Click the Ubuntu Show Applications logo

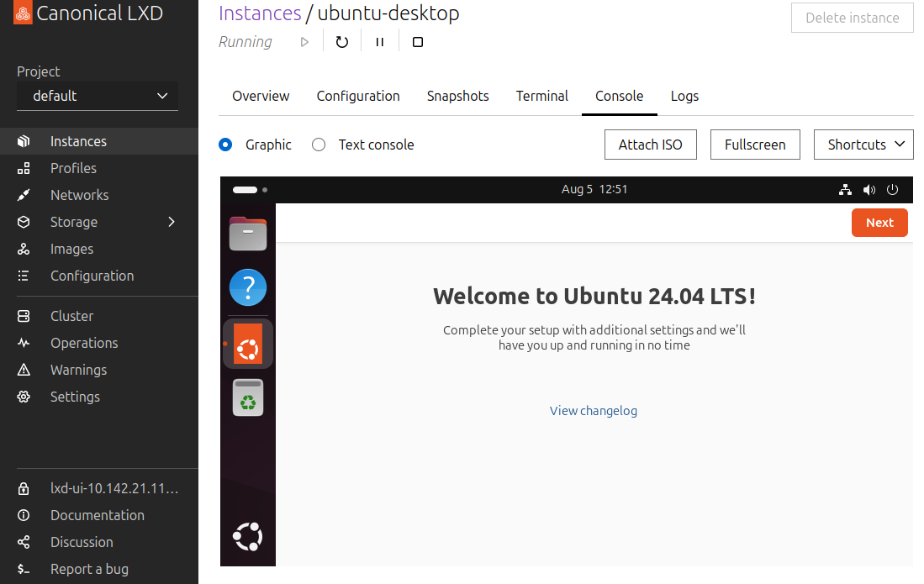coord(248,536)
